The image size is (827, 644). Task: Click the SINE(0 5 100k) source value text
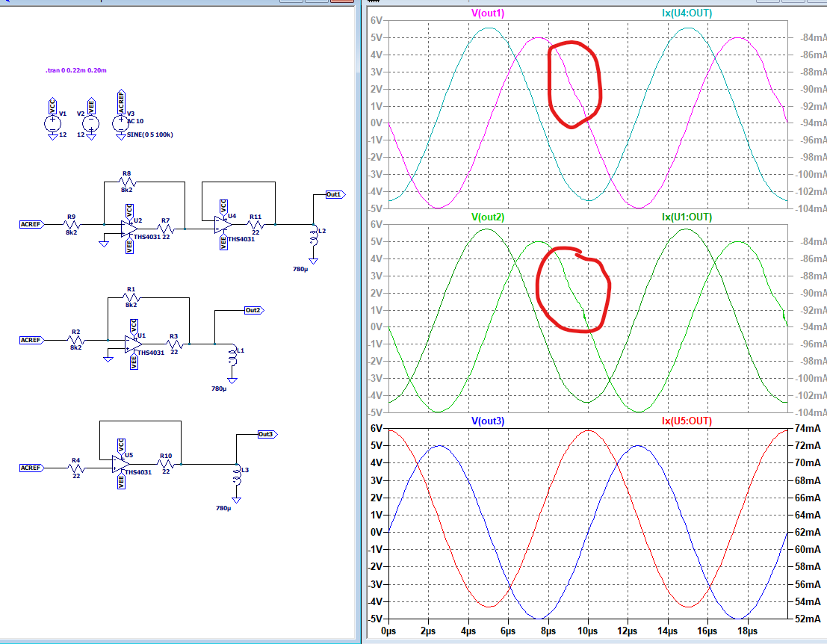pos(149,135)
